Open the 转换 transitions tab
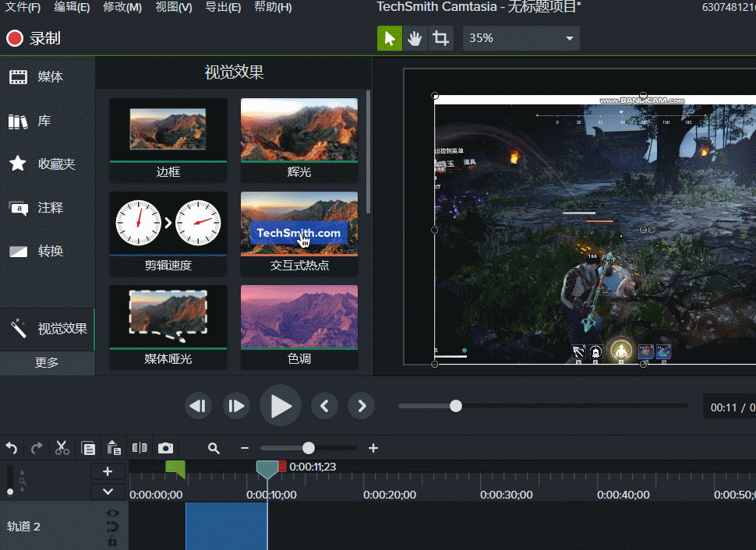This screenshot has height=550, width=756. coord(48,251)
